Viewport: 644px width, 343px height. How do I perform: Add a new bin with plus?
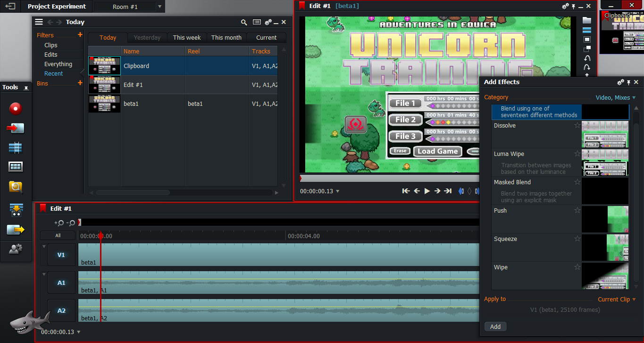(x=80, y=83)
